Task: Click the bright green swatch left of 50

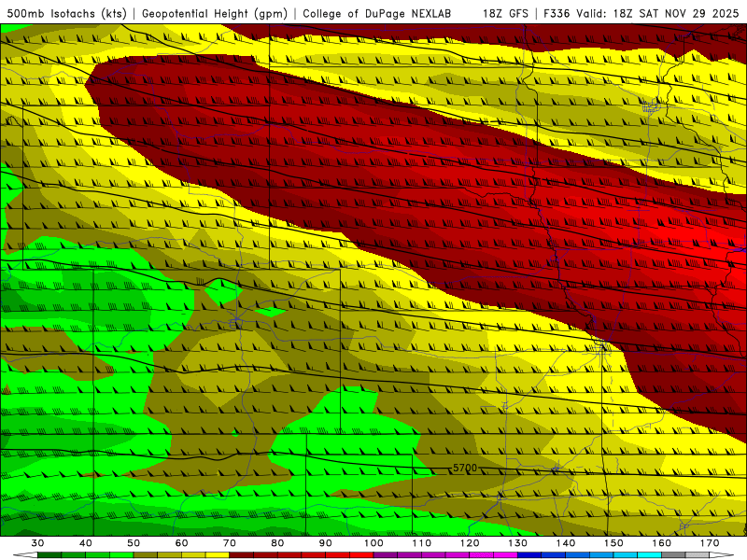Action: point(121,554)
